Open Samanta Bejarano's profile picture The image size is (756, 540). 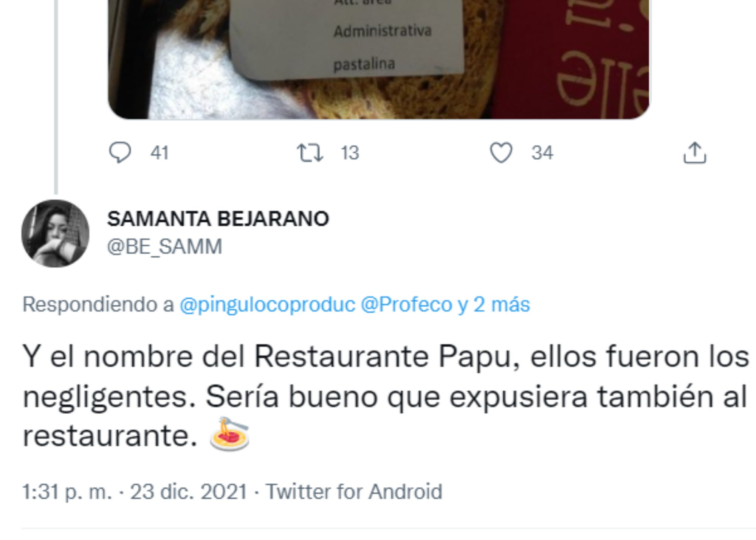pos(56,234)
